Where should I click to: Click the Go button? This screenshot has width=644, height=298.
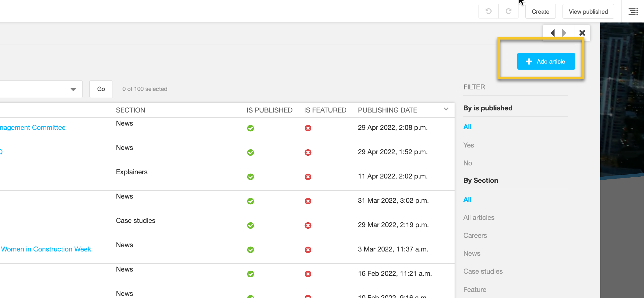pos(101,89)
